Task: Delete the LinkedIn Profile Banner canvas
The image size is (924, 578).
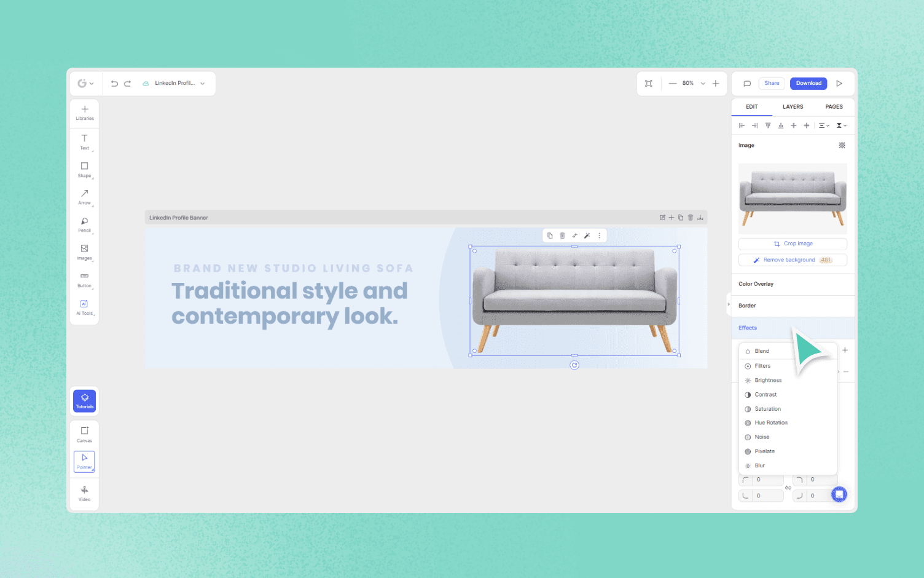Action: [x=691, y=218]
